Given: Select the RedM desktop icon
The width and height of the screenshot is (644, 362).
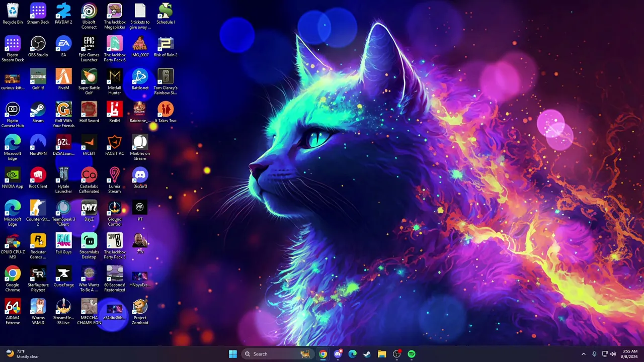Looking at the screenshot, I should [x=115, y=112].
